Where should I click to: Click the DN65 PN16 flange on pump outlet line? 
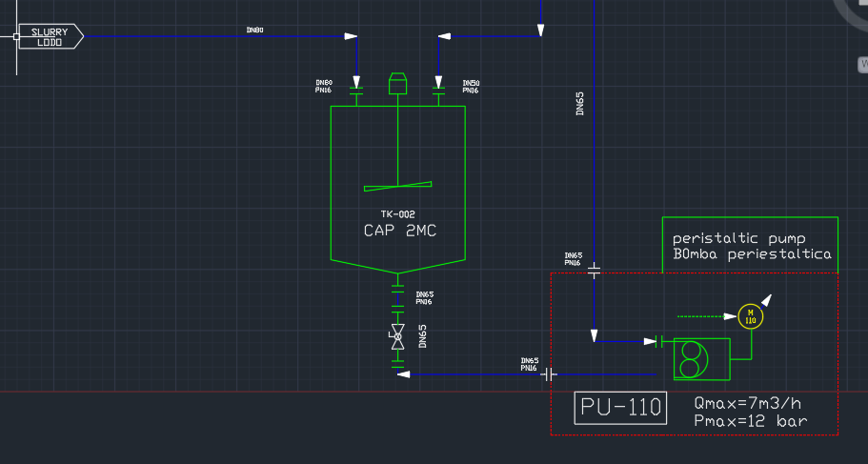tap(548, 374)
